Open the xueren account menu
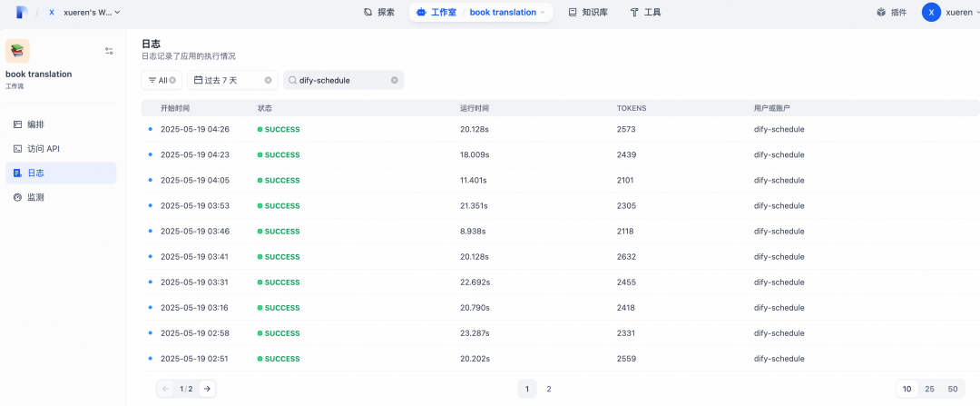This screenshot has height=406, width=980. point(949,12)
